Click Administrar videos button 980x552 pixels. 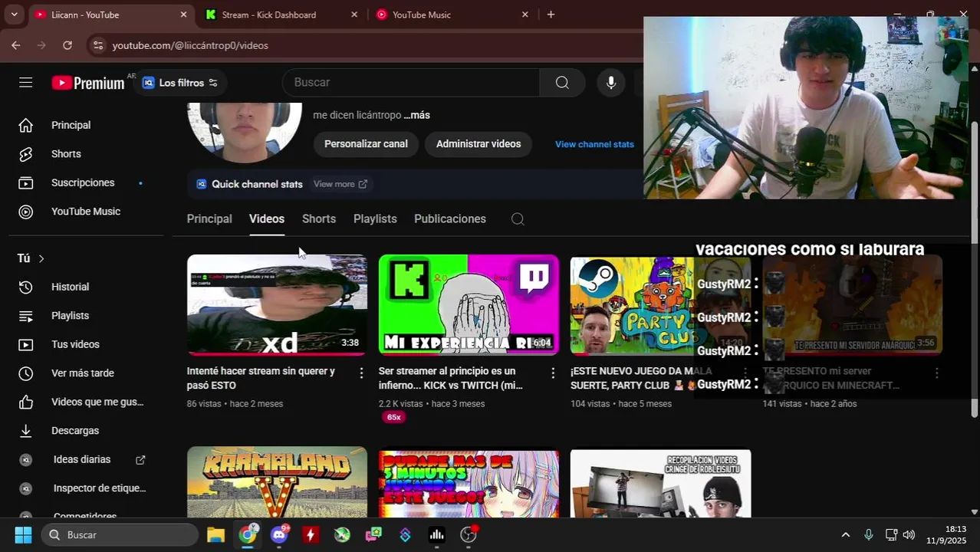pyautogui.click(x=478, y=144)
